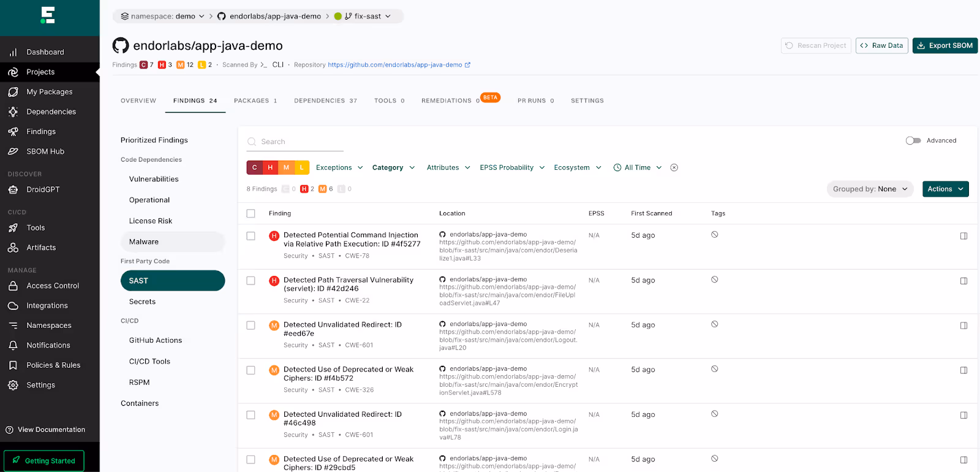The height and width of the screenshot is (472, 980).
Task: Check Path Traversal Vulnerability row checkbox
Action: [251, 281]
